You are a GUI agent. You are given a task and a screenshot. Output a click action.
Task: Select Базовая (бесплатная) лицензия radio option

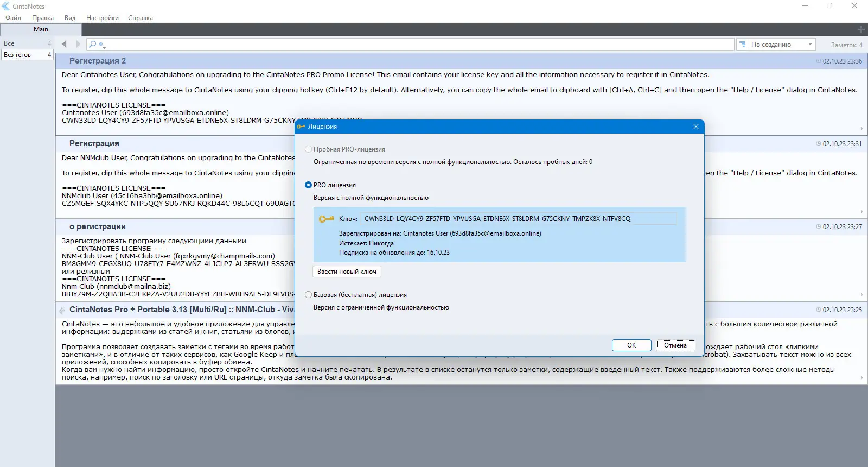[x=308, y=295]
